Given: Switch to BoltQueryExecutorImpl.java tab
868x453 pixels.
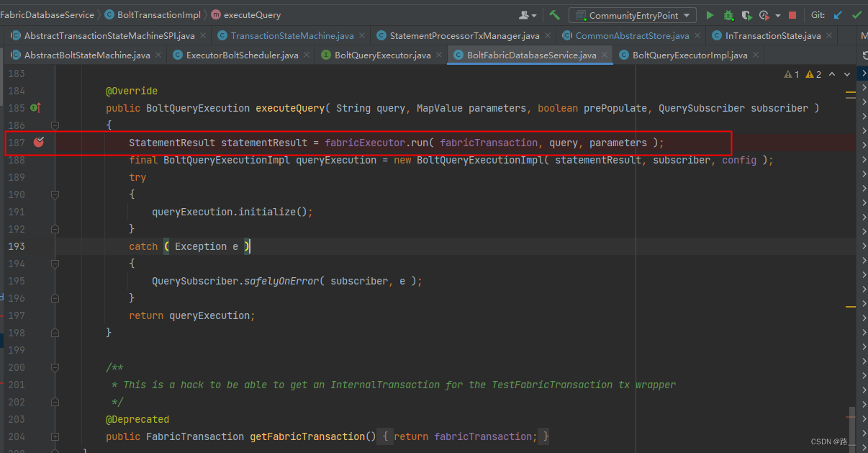Looking at the screenshot, I should coord(690,55).
